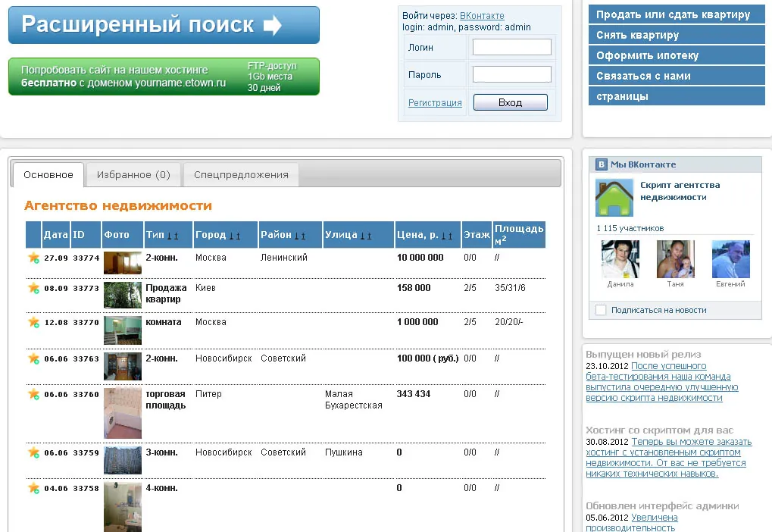Viewport: 772px width, 532px height.
Task: View the photo of listing 33760
Action: point(123,413)
